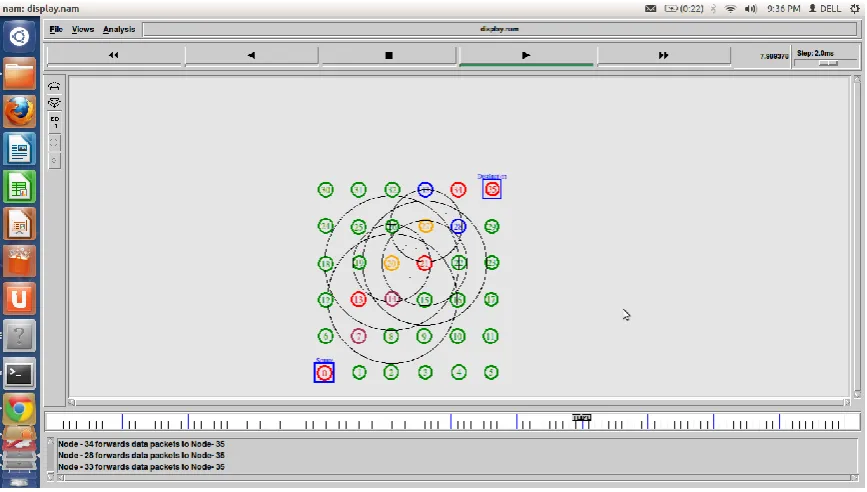Click green node 11

click(x=491, y=336)
